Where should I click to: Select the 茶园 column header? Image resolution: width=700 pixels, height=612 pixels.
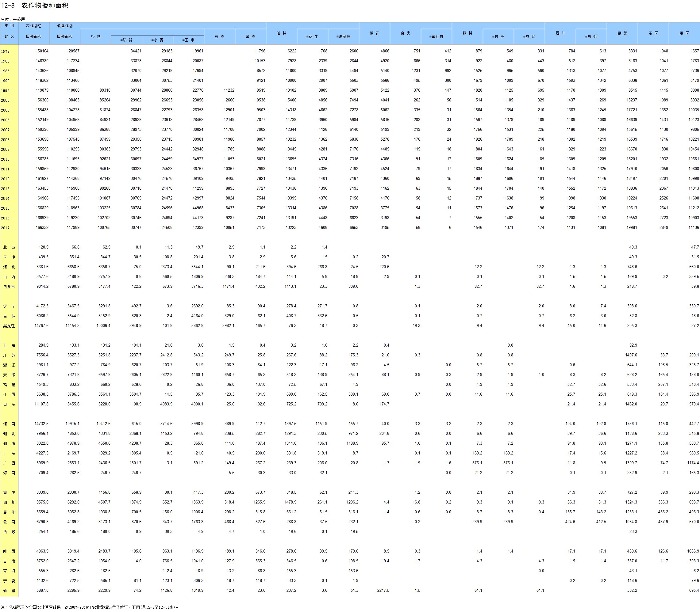pyautogui.click(x=653, y=33)
